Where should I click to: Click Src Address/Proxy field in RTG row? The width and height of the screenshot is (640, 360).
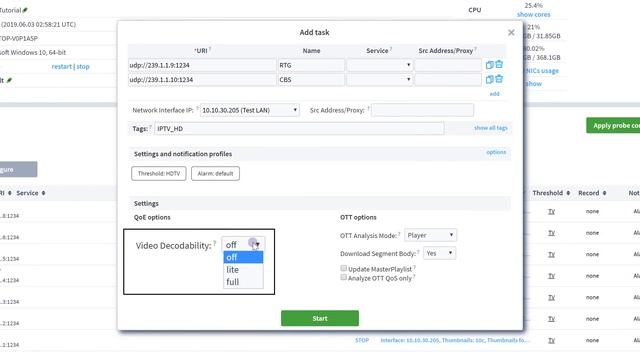448,65
